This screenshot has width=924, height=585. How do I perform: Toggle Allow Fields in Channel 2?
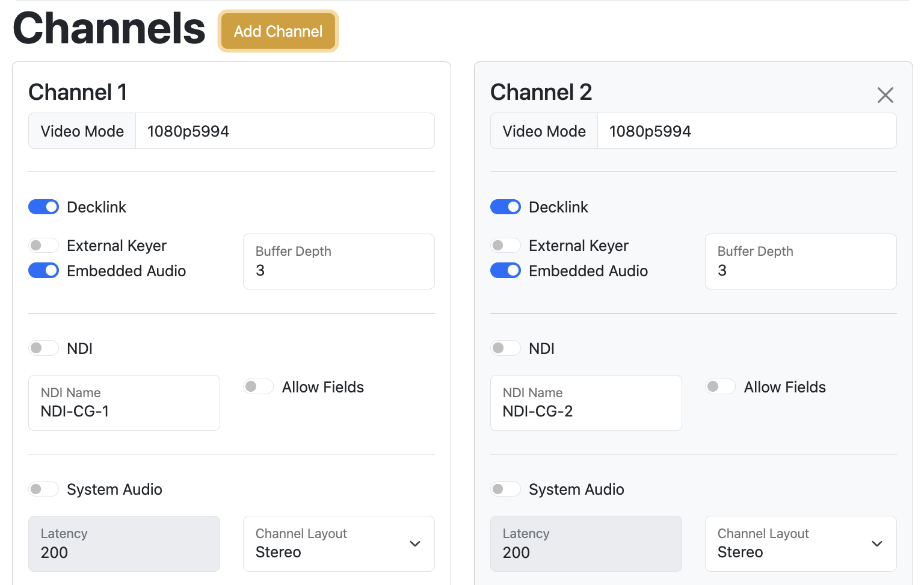(x=720, y=386)
